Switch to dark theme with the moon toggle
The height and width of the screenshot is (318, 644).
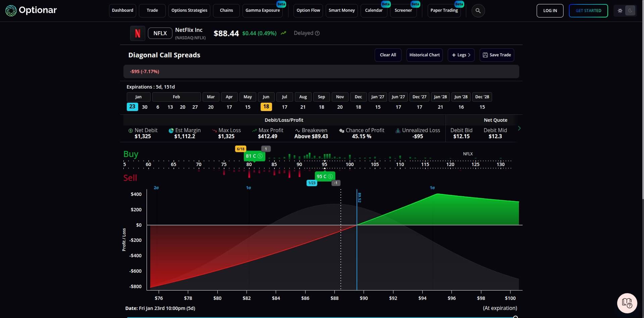[x=630, y=10]
